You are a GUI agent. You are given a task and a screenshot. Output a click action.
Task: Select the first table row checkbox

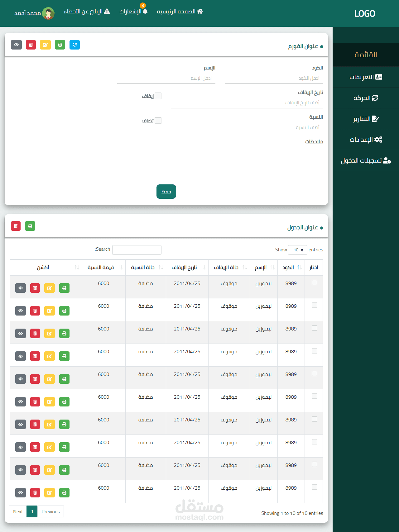[315, 283]
